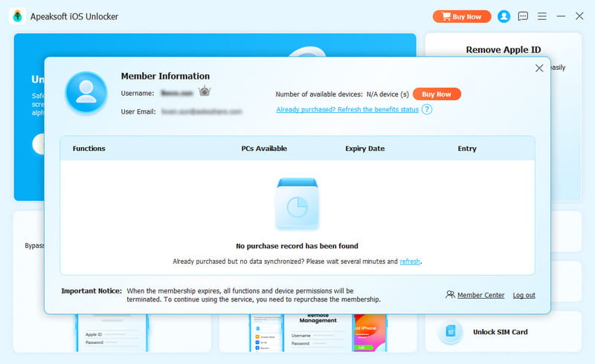Open the Member Center link
The image size is (595, 364).
pyautogui.click(x=480, y=295)
